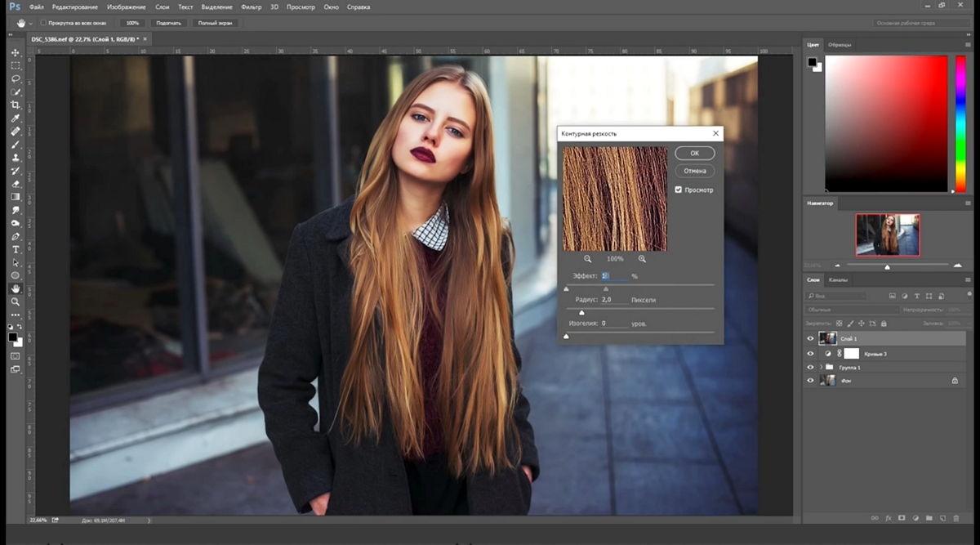Open the Изображение menu
980x545 pixels.
pyautogui.click(x=127, y=7)
